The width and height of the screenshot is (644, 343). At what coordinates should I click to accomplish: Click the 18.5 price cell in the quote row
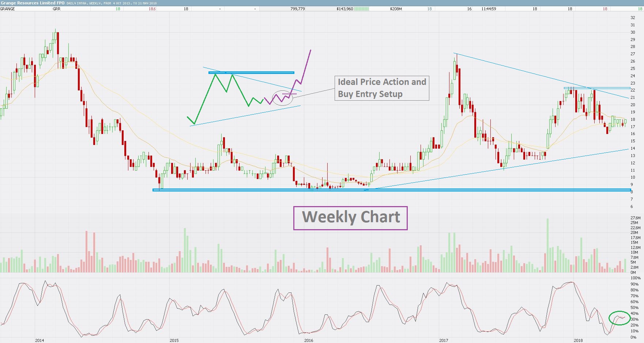152,9
